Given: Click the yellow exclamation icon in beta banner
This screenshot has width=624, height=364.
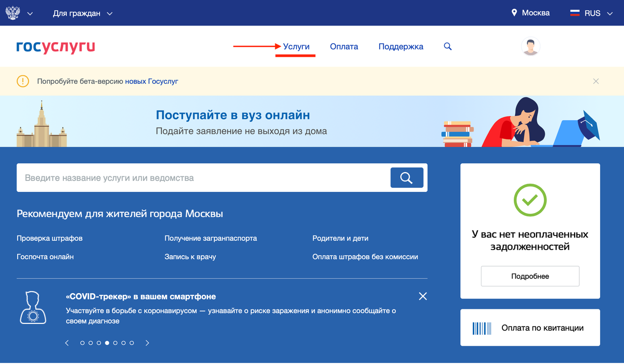Looking at the screenshot, I should 22,81.
